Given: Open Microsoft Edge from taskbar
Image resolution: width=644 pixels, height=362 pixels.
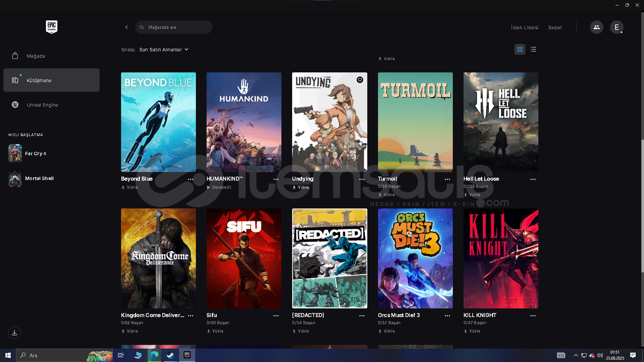Looking at the screenshot, I should (154, 355).
